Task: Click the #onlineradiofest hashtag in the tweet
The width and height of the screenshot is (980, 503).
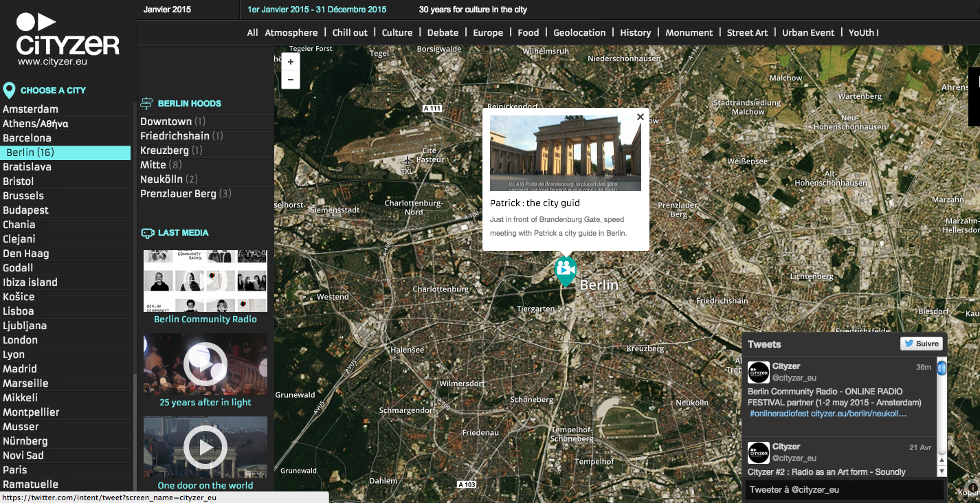Action: [x=779, y=414]
